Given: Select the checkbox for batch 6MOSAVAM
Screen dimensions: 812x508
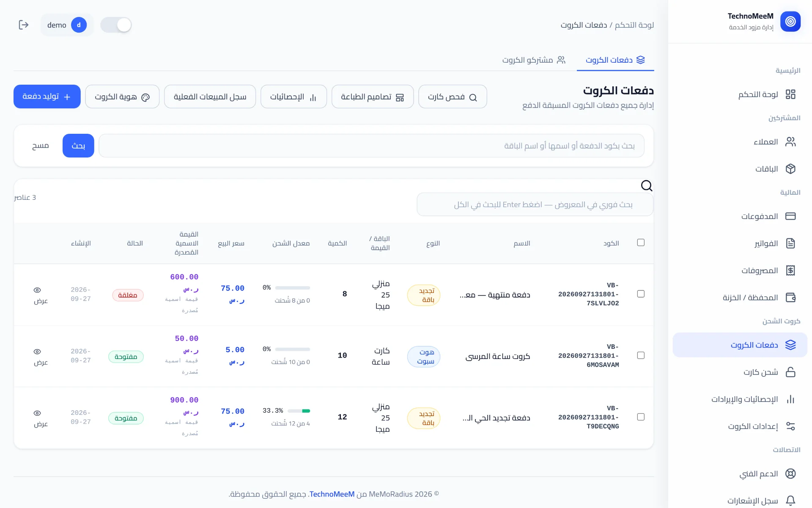Looking at the screenshot, I should coord(641,355).
